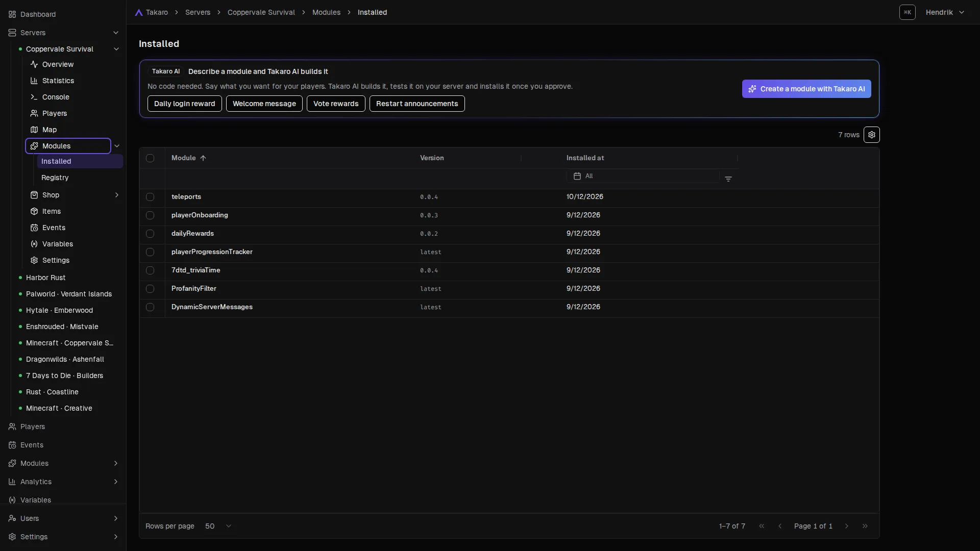This screenshot has width=980, height=551.
Task: Sort by Module column arrow
Action: coord(203,158)
